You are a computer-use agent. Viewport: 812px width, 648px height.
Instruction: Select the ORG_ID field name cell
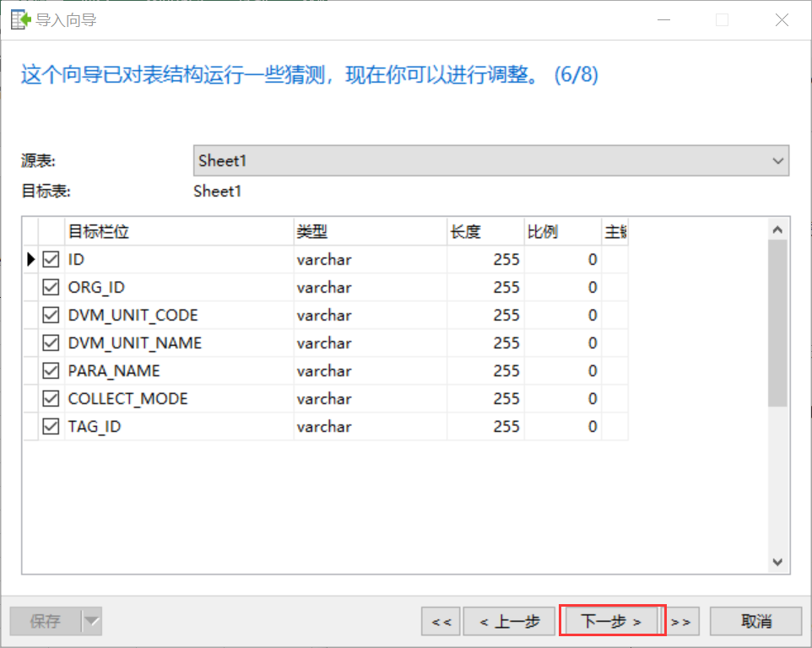click(179, 287)
